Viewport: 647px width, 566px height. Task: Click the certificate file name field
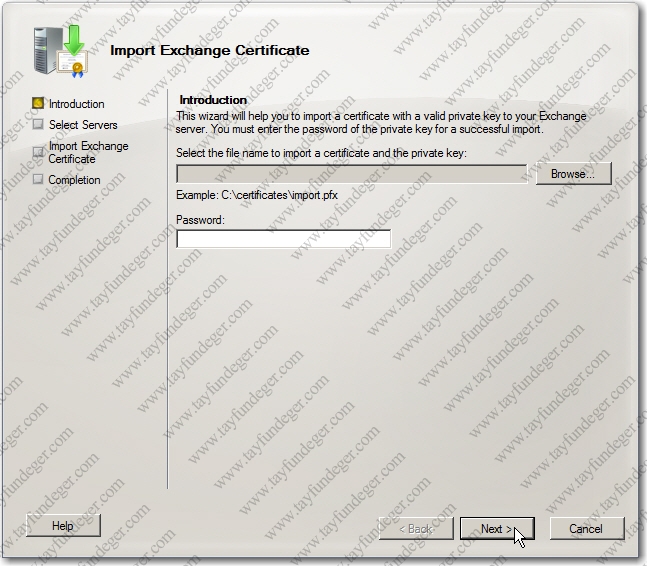[x=352, y=174]
